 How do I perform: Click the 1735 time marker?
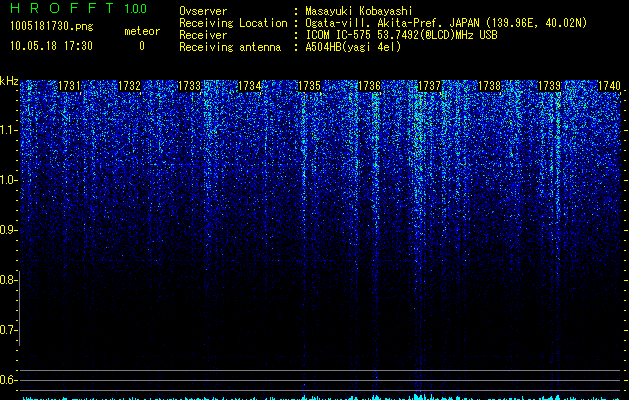(309, 86)
